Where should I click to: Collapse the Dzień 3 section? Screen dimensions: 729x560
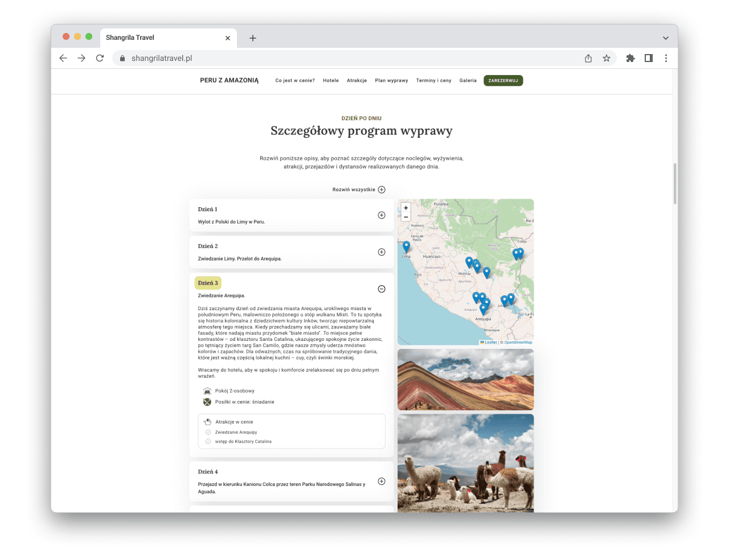click(x=382, y=289)
